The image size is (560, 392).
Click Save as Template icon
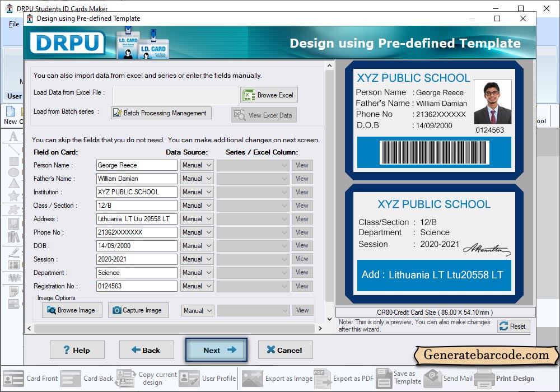384,379
